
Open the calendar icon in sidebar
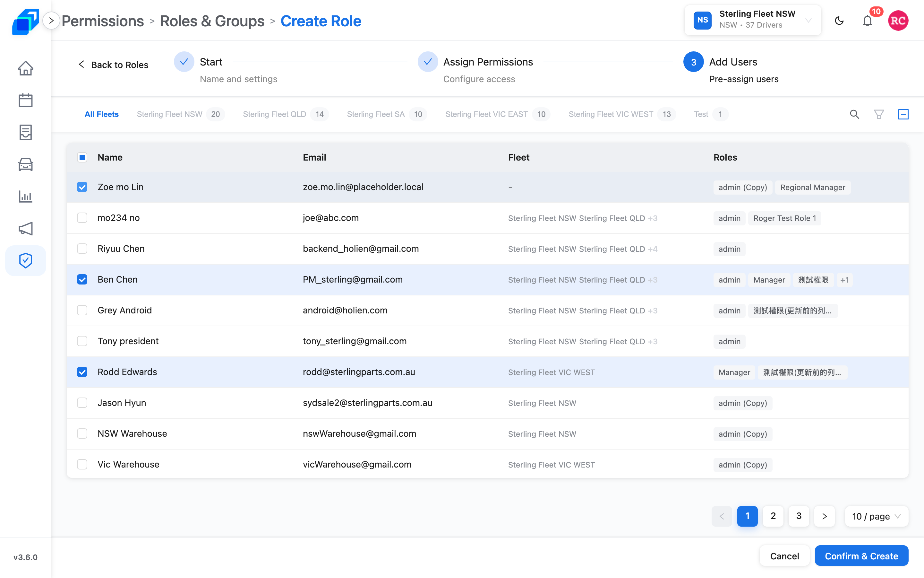pos(26,100)
